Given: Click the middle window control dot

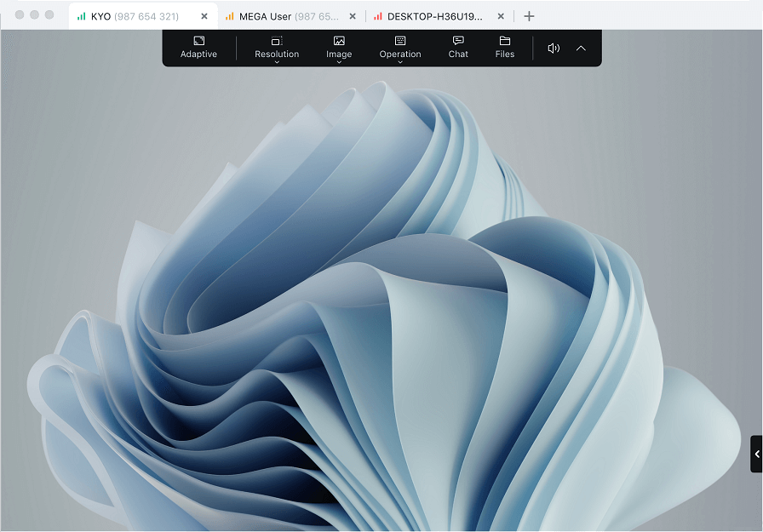Looking at the screenshot, I should (35, 14).
